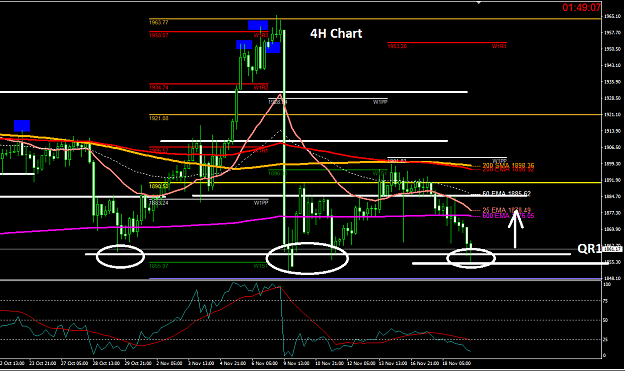Click the 50 level on oscillator scale

click(606, 320)
